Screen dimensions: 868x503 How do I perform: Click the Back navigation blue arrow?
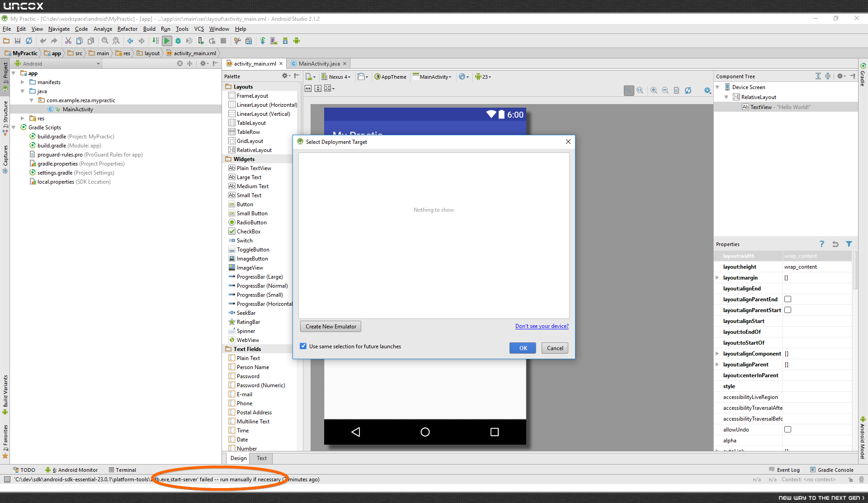[x=130, y=41]
